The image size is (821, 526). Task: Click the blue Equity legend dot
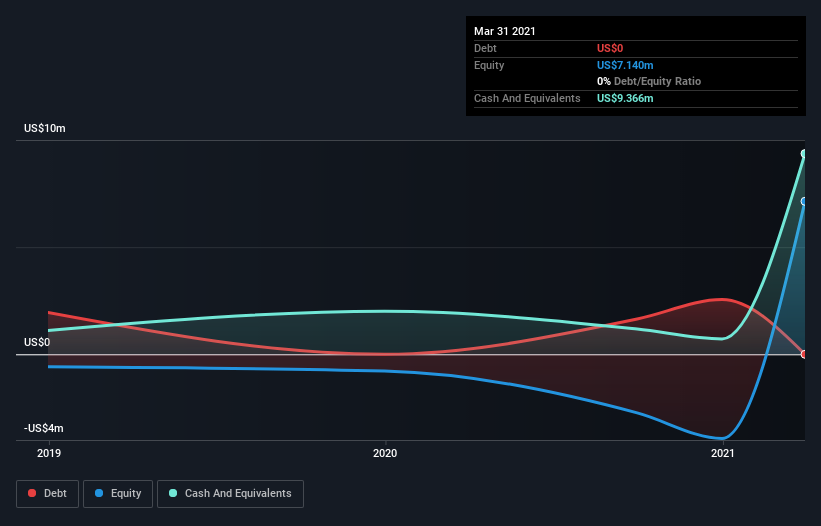coord(99,493)
